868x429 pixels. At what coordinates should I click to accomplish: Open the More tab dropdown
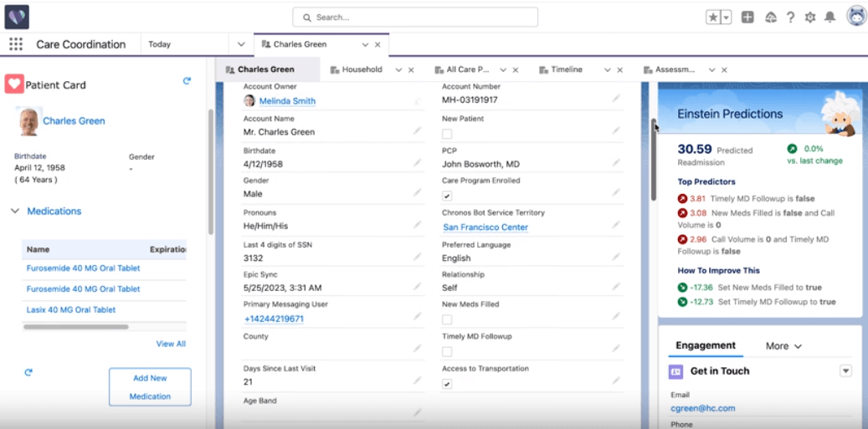click(x=783, y=345)
